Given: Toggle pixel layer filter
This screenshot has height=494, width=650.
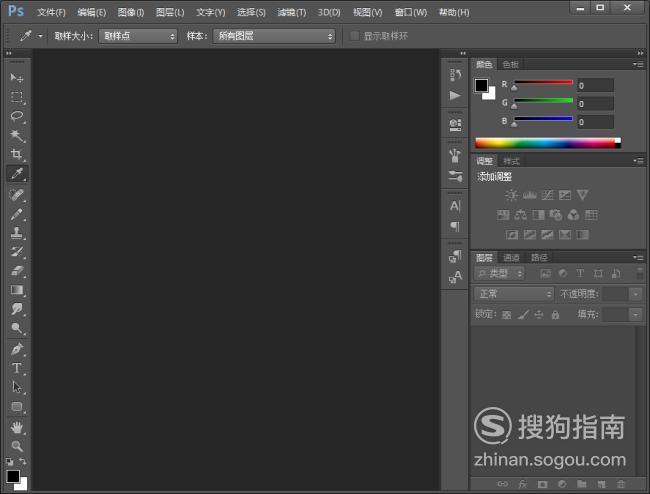Looking at the screenshot, I should point(546,274).
